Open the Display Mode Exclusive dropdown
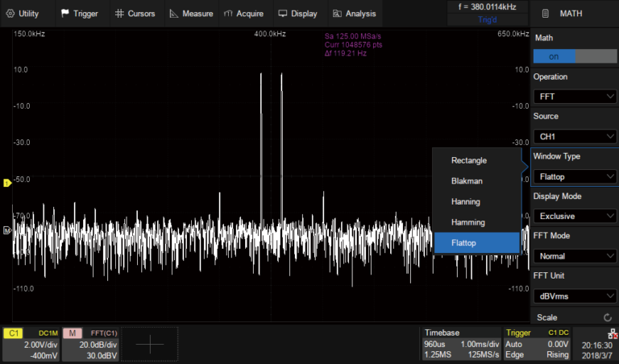 point(574,216)
